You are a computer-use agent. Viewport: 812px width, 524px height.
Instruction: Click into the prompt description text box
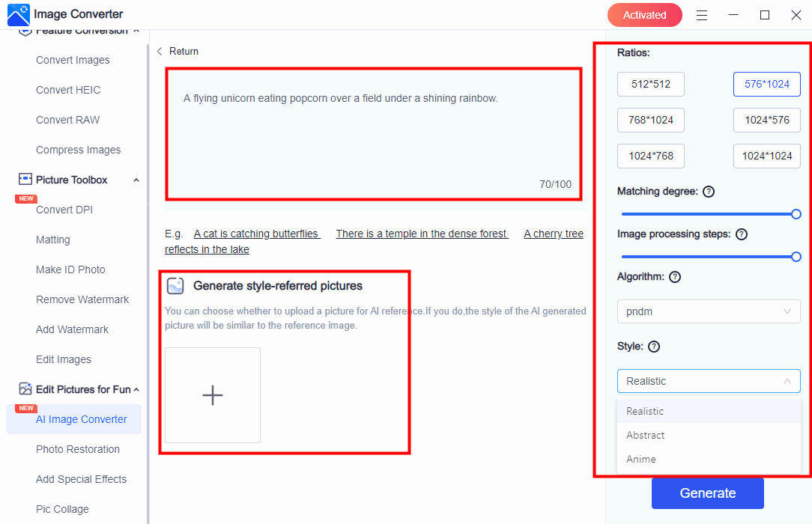[x=373, y=135]
